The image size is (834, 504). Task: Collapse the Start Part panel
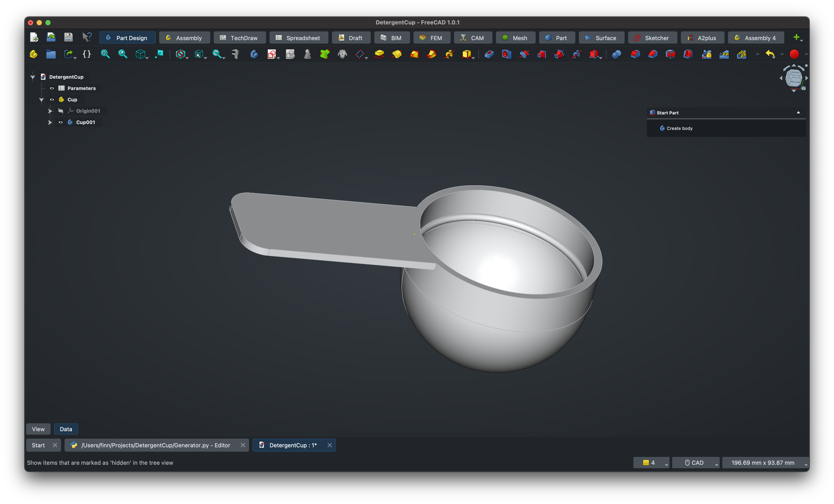point(798,113)
